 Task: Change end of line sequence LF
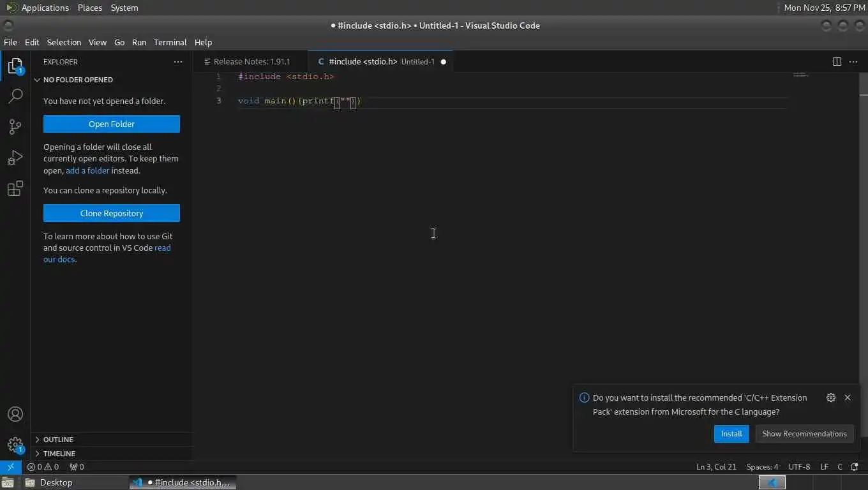[824, 467]
